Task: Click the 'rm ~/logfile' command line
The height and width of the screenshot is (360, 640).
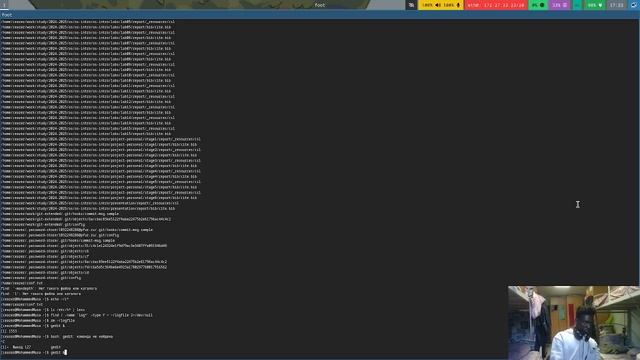Action: (38, 320)
